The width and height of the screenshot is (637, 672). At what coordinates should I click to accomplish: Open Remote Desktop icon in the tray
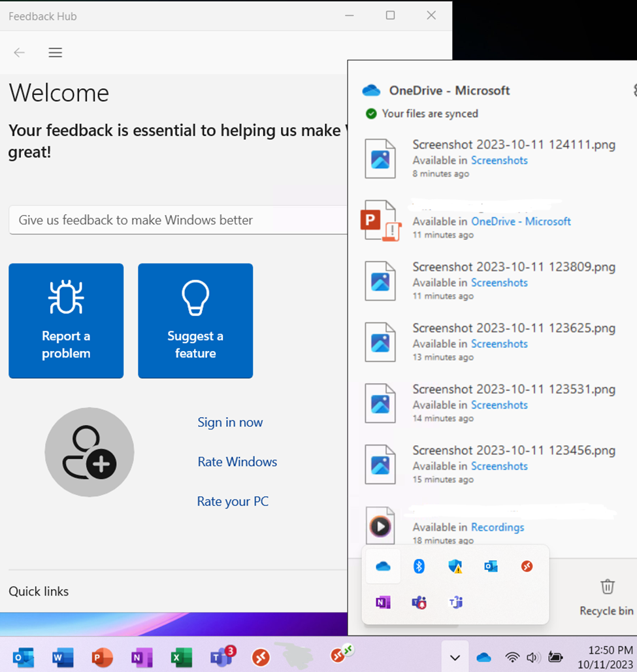coord(527,566)
